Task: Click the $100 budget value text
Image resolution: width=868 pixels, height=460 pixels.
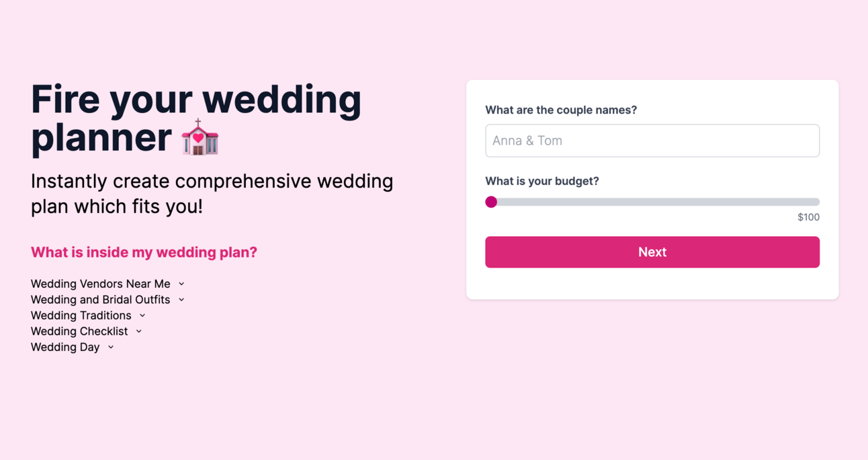Action: tap(808, 217)
